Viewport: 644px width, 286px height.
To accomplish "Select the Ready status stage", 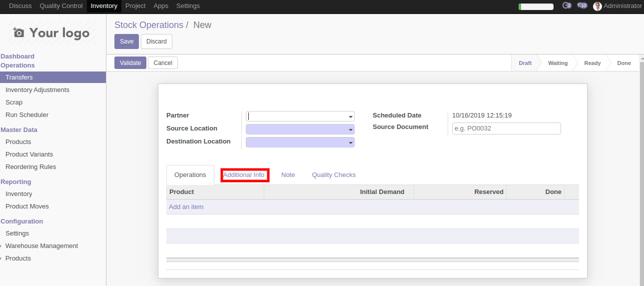I will [x=592, y=63].
